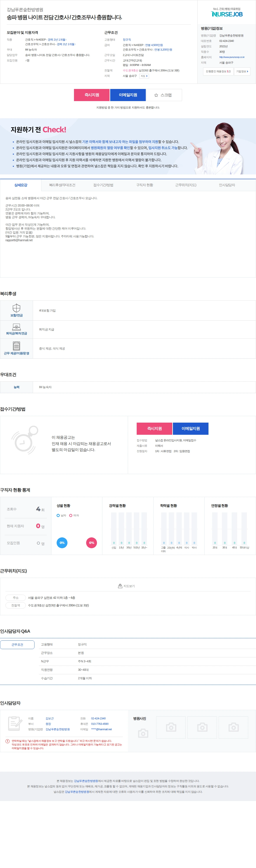Viewport: 256px width, 868px height.
Task: Click the 전철역 label pill
Action: [x=15, y=605]
